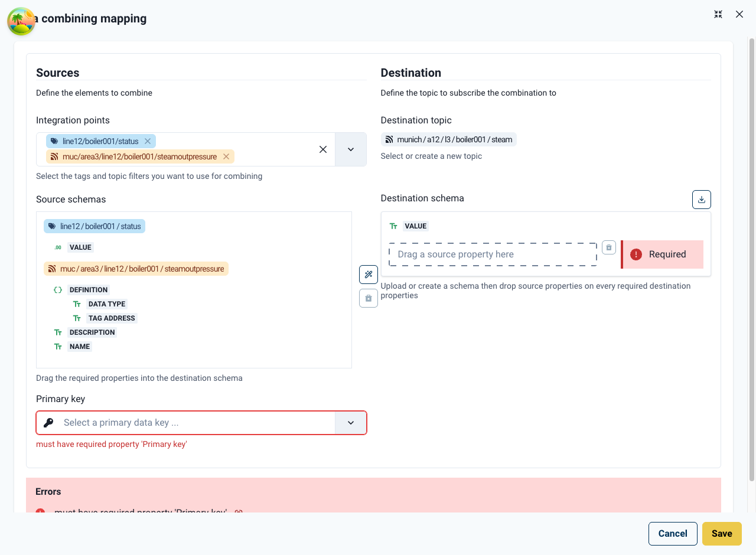Click the clear mappings trash icon between schemas

pyautogui.click(x=369, y=298)
